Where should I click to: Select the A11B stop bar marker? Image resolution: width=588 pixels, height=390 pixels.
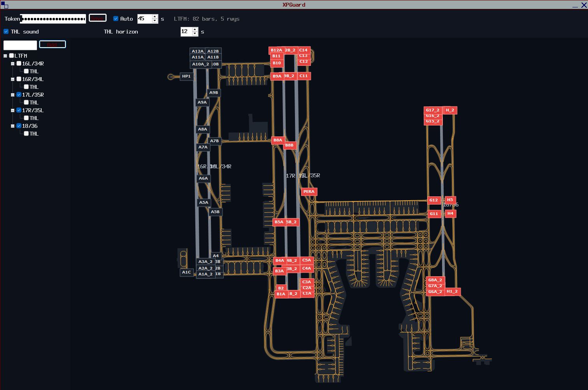pyautogui.click(x=213, y=57)
